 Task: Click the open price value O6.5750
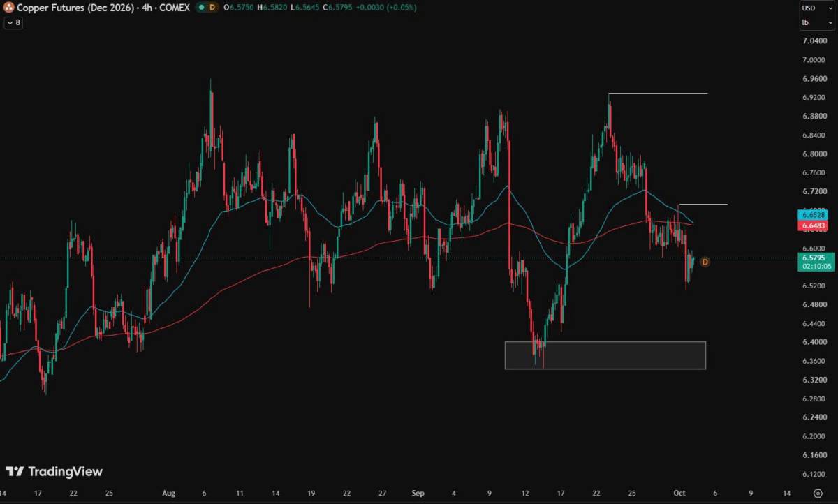[240, 8]
